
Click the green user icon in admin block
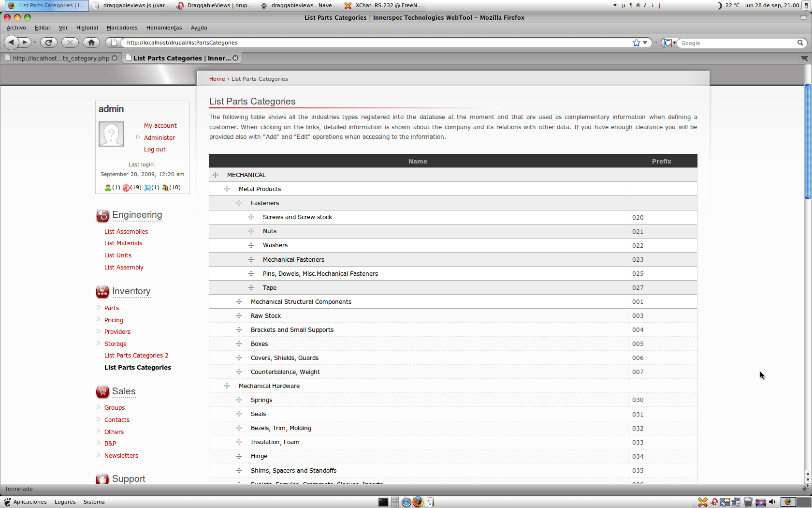108,188
